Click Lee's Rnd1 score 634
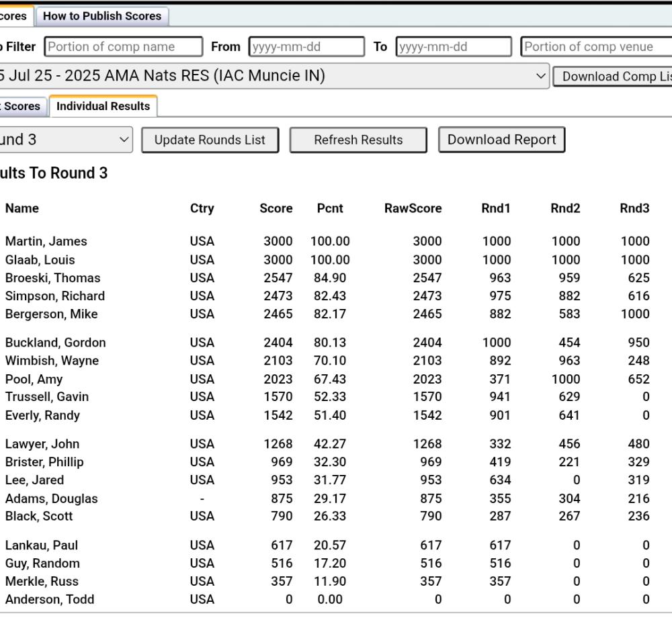The width and height of the screenshot is (672, 618). pos(500,480)
